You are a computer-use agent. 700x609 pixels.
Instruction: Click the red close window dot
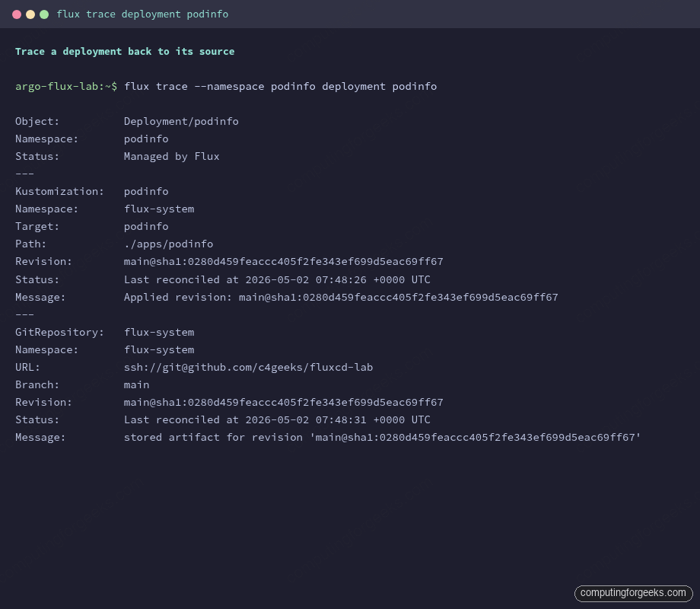click(17, 14)
